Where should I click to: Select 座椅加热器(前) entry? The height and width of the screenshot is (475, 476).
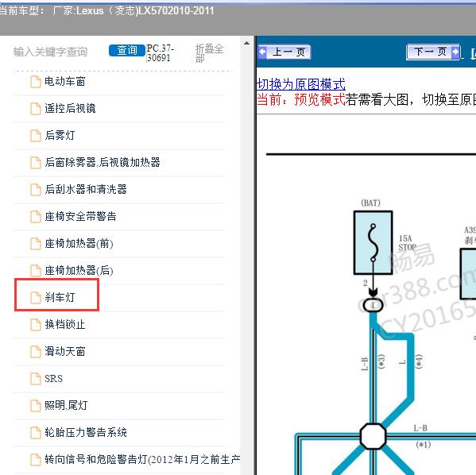tap(79, 243)
